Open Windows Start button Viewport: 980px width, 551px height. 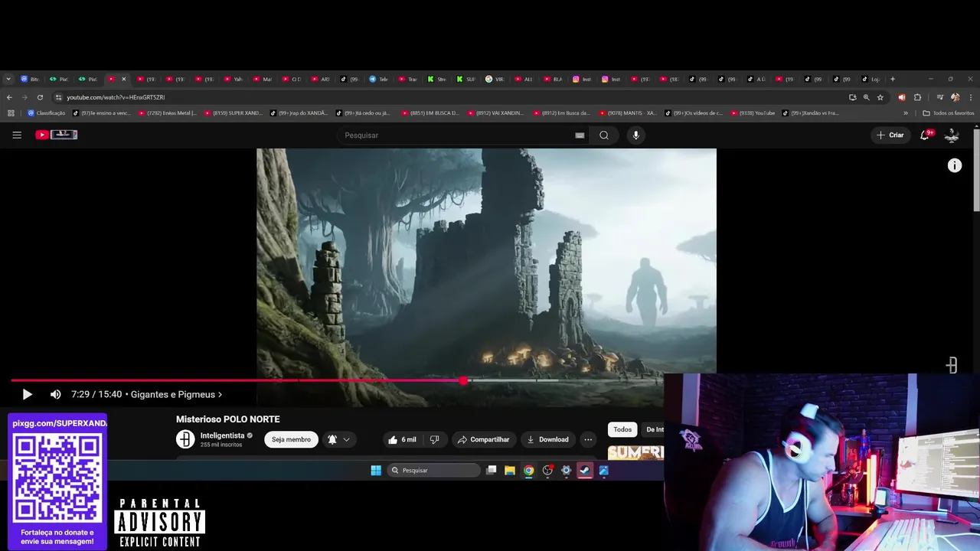point(376,470)
